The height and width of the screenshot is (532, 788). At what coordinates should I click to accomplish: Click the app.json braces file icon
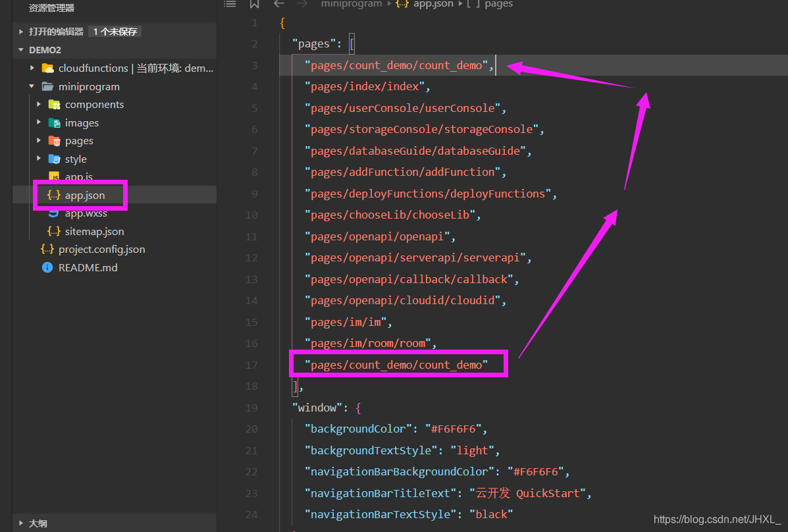54,195
